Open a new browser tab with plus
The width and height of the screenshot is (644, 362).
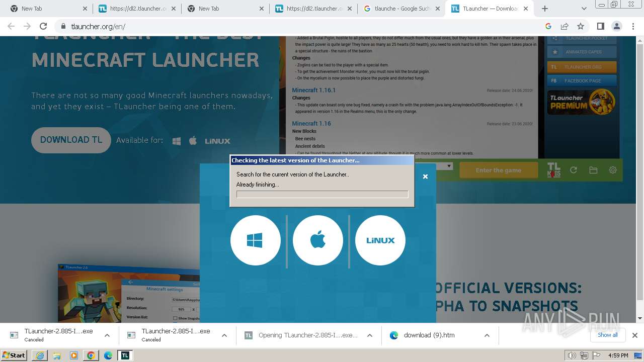(545, 9)
